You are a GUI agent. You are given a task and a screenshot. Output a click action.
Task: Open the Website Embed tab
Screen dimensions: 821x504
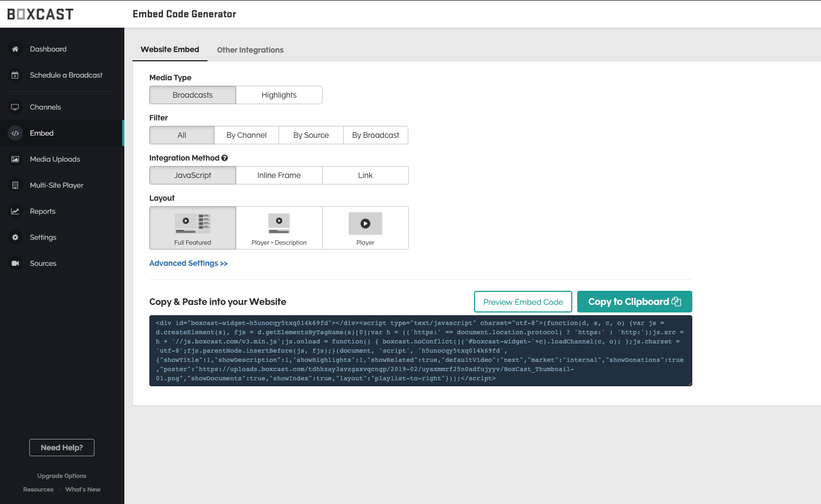click(x=170, y=49)
